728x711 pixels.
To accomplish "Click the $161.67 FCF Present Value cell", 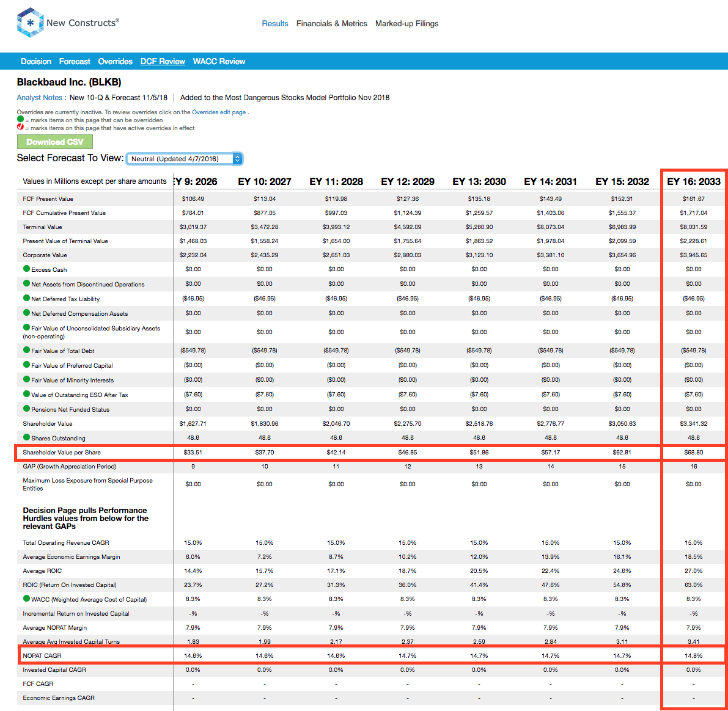I will point(694,199).
